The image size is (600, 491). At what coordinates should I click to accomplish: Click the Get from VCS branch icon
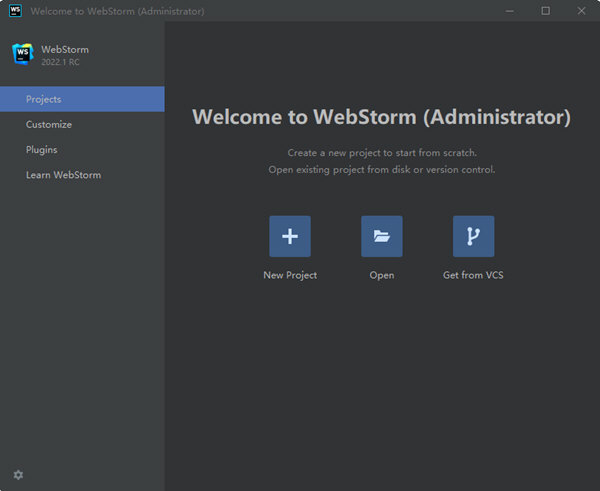point(473,237)
